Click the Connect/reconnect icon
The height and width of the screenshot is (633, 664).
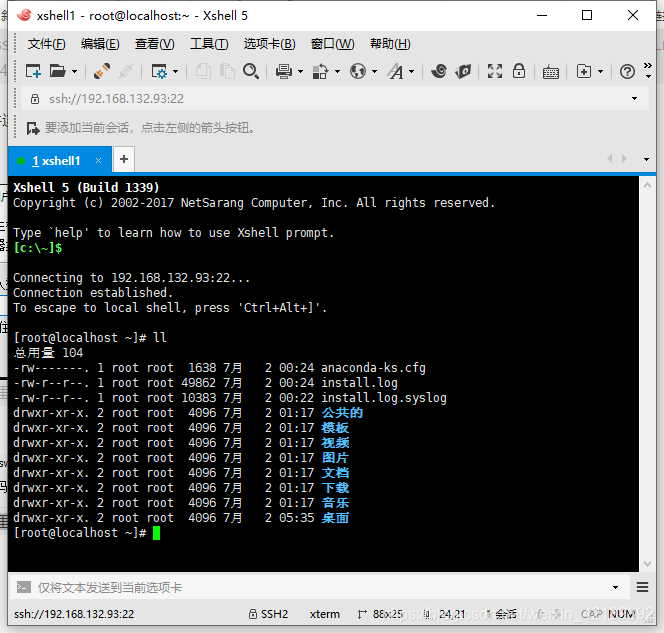[x=102, y=71]
